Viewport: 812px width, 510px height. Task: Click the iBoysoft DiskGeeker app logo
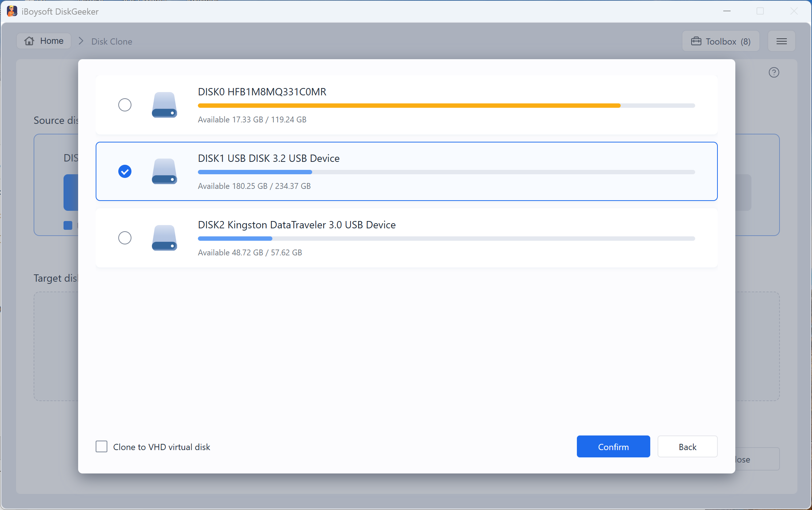(12, 11)
